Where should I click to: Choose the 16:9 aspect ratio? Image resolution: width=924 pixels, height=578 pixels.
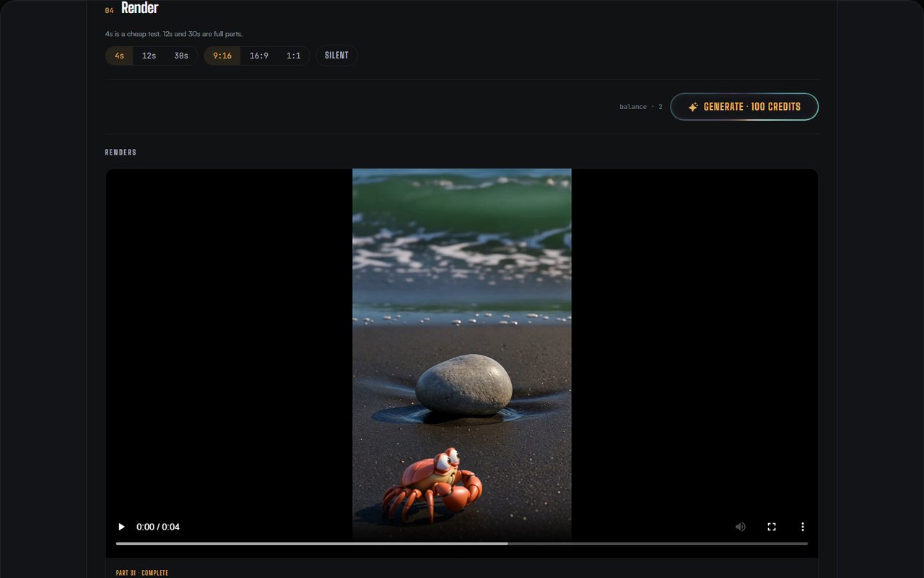point(259,56)
